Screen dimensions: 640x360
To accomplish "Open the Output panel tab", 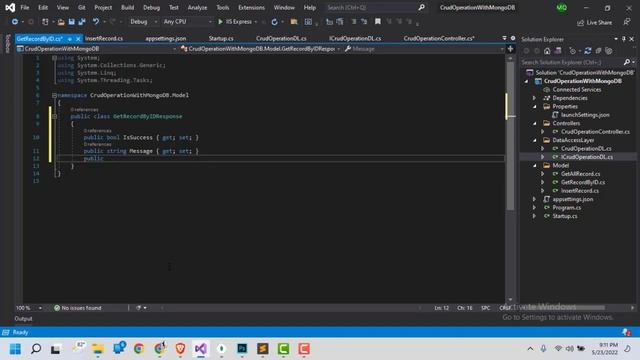I will coord(23,319).
